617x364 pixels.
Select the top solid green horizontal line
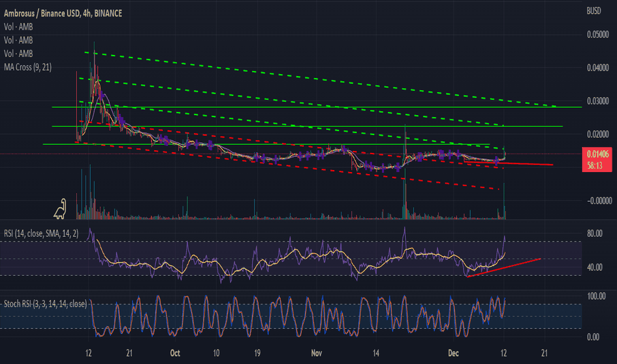[316, 107]
